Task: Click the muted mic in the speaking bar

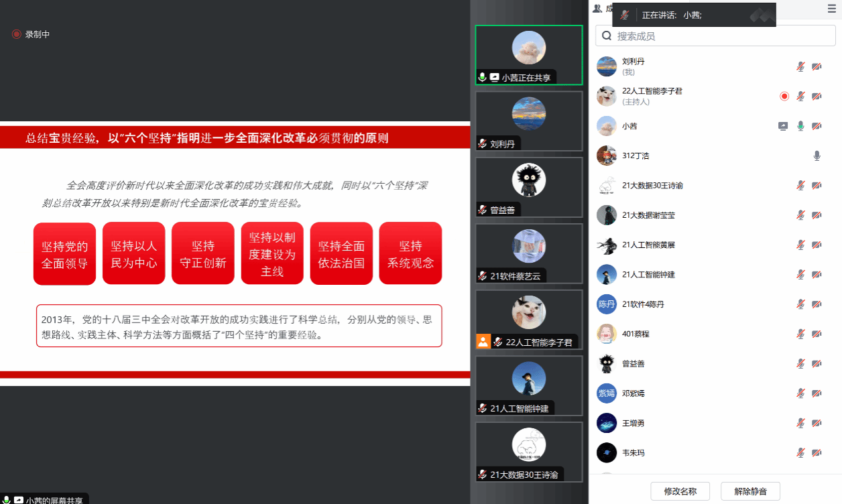Action: (625, 15)
